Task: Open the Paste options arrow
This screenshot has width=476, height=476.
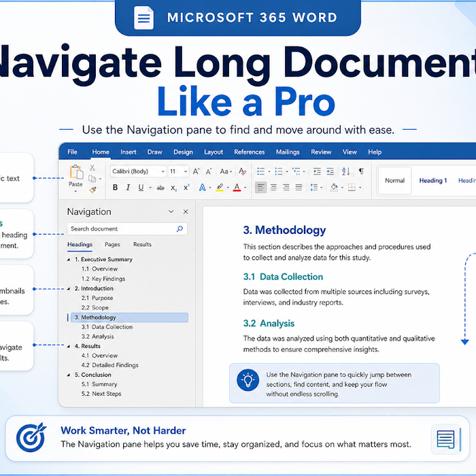Action: 75,192
